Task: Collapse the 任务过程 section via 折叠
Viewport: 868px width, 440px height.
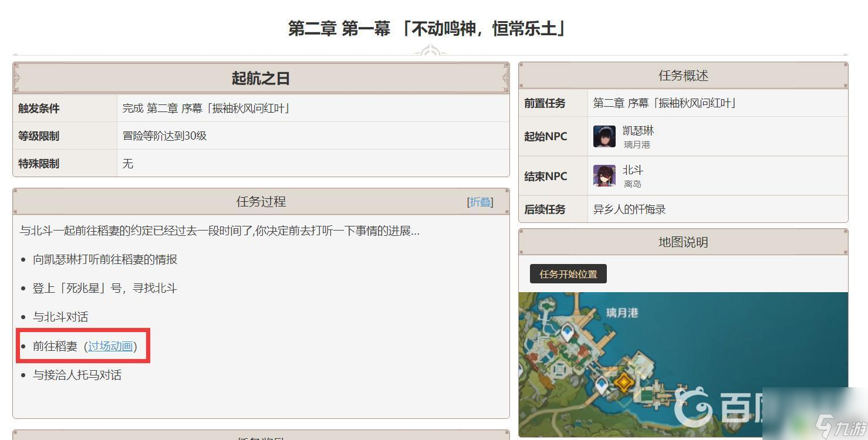Action: coord(480,202)
